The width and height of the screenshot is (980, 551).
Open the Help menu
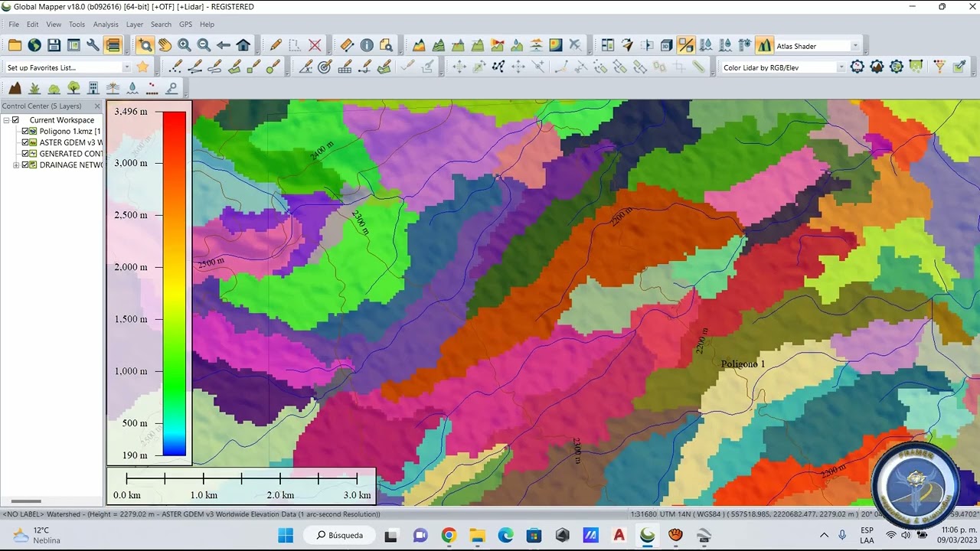tap(207, 24)
